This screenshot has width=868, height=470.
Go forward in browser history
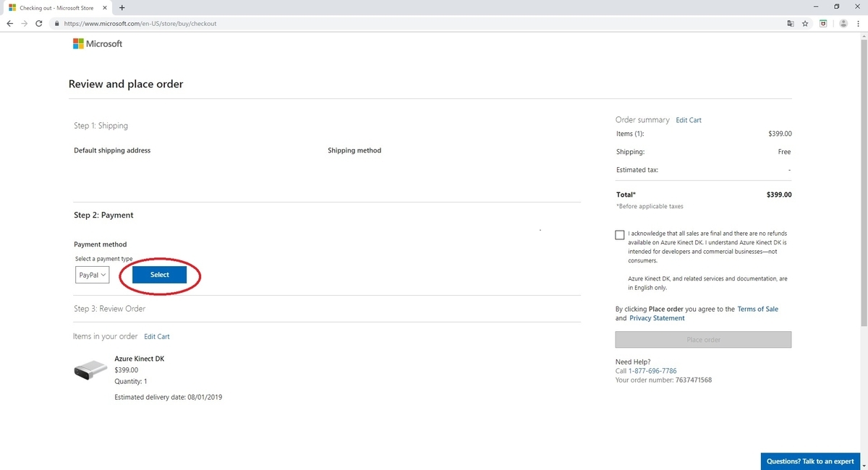[x=25, y=23]
